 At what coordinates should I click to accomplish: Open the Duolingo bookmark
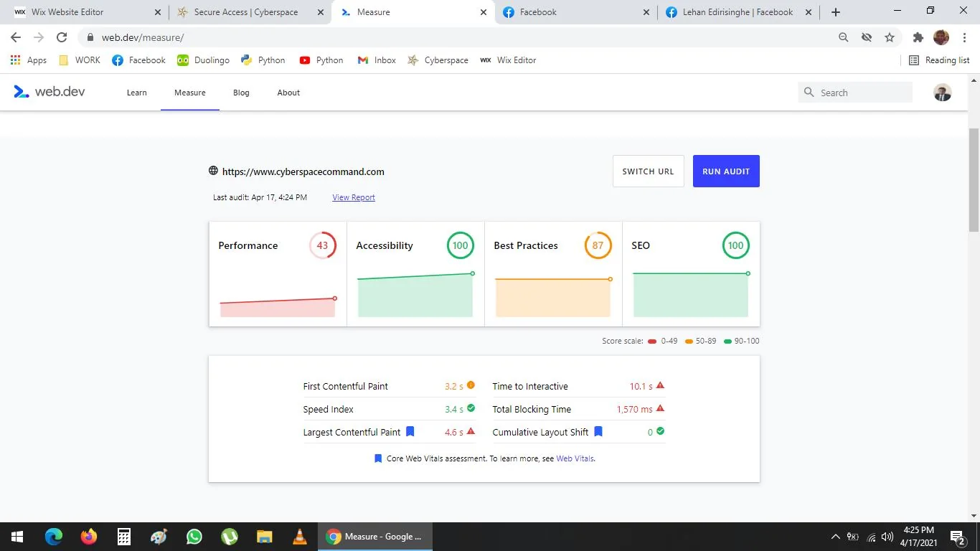click(x=203, y=60)
